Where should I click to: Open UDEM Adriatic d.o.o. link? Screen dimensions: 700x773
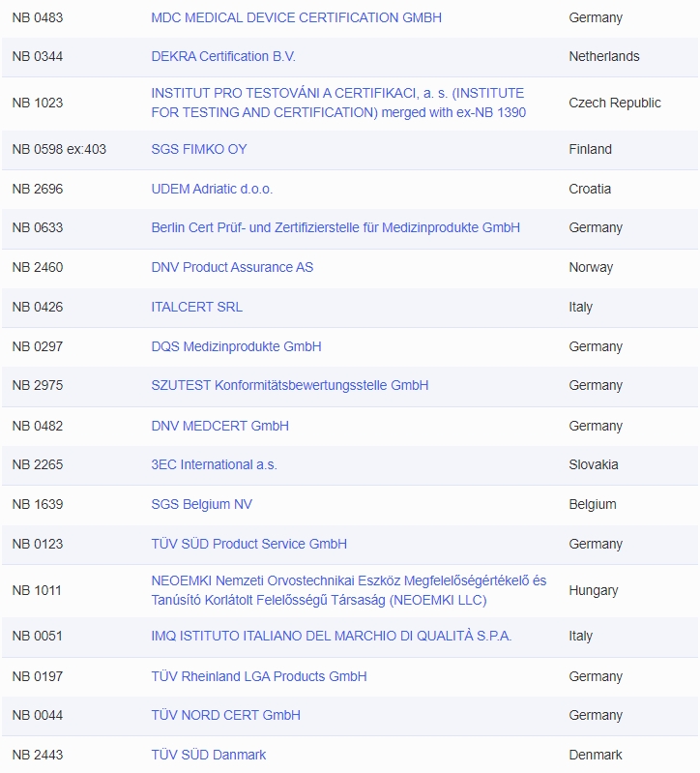[212, 189]
